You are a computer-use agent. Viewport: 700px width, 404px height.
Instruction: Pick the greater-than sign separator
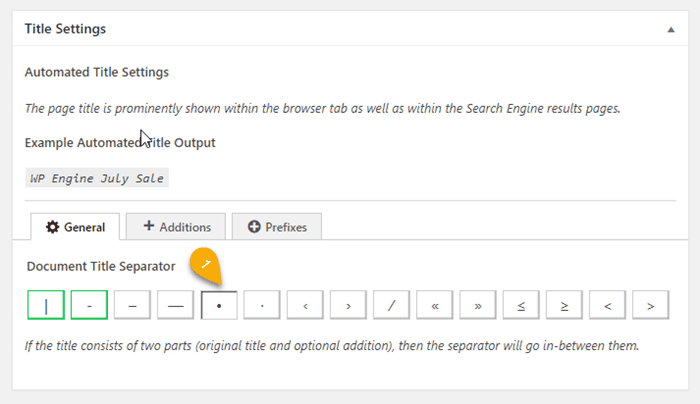tap(650, 305)
